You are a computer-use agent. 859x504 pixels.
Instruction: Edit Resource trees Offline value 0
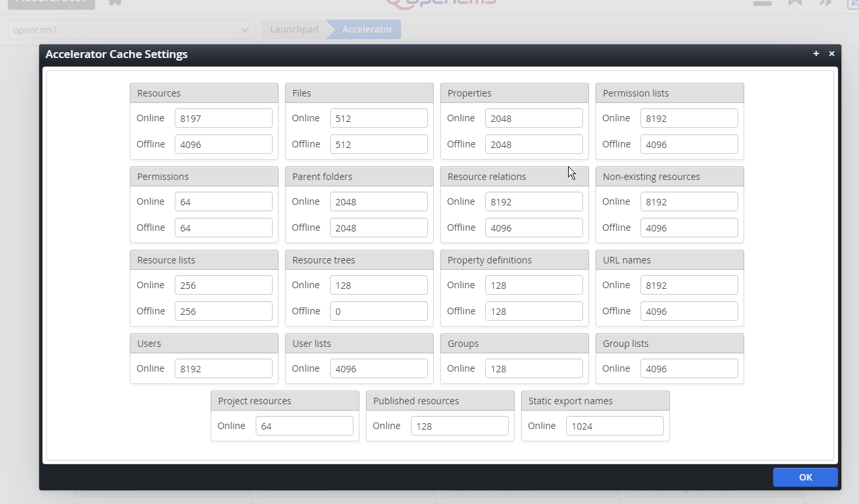point(379,311)
